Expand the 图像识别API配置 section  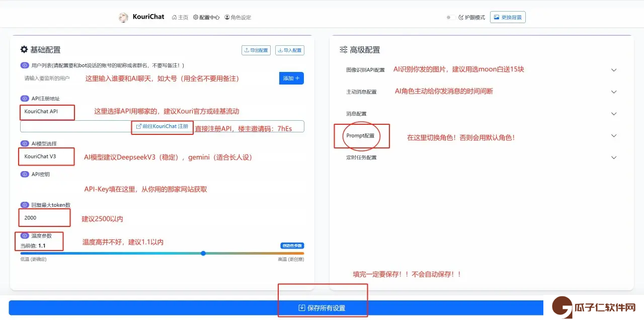481,70
